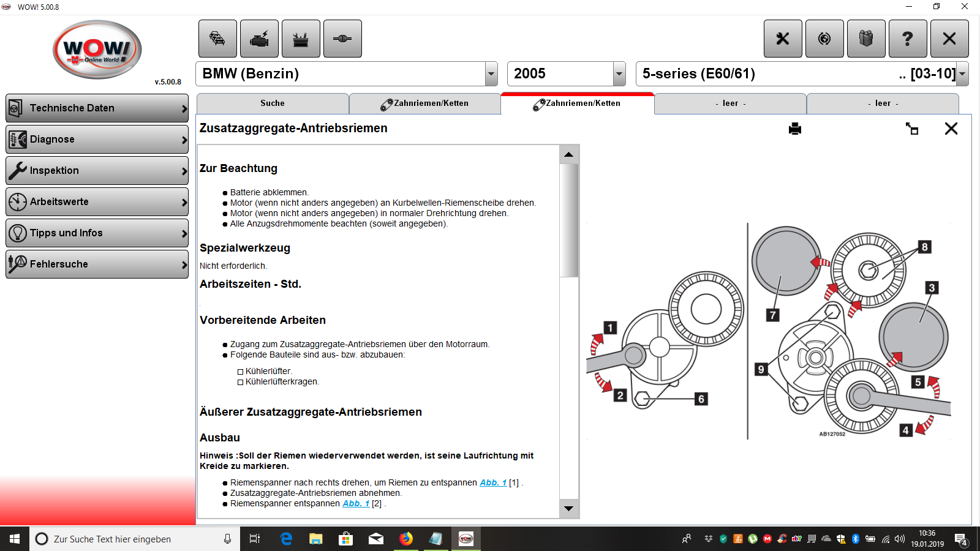The height and width of the screenshot is (551, 980).
Task: Close the Zusatzaggregate-Antriebsriemen document panel
Action: 951,129
